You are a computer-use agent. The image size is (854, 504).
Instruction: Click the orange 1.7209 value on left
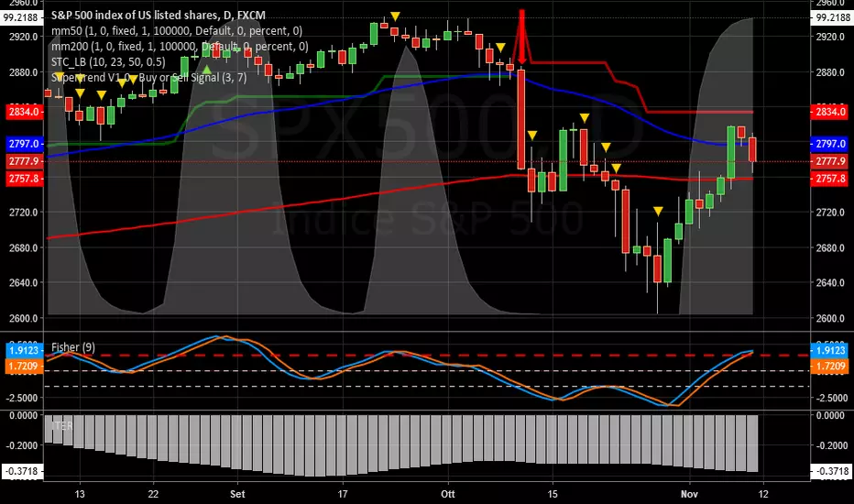point(25,367)
